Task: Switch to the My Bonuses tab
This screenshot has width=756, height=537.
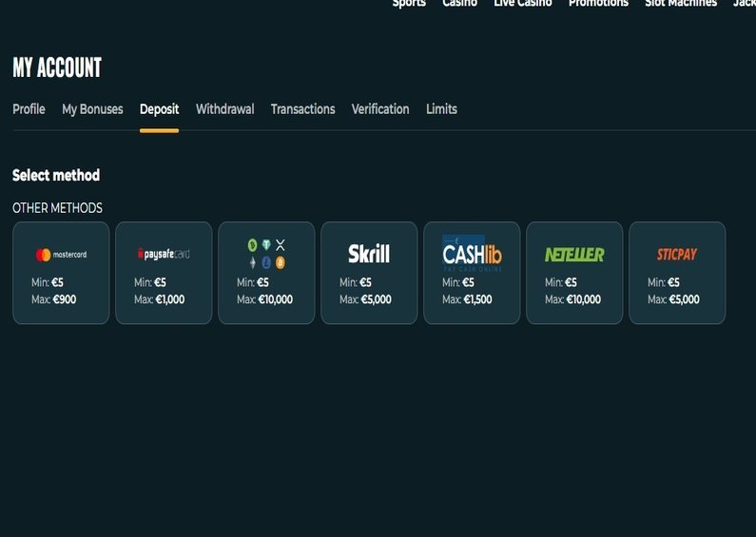Action: pyautogui.click(x=92, y=109)
